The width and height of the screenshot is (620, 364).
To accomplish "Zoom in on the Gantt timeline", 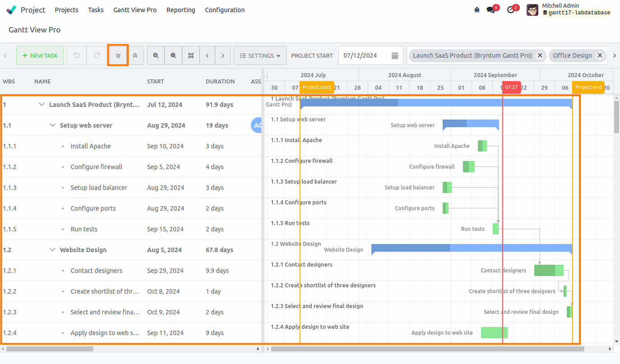I will pos(156,55).
